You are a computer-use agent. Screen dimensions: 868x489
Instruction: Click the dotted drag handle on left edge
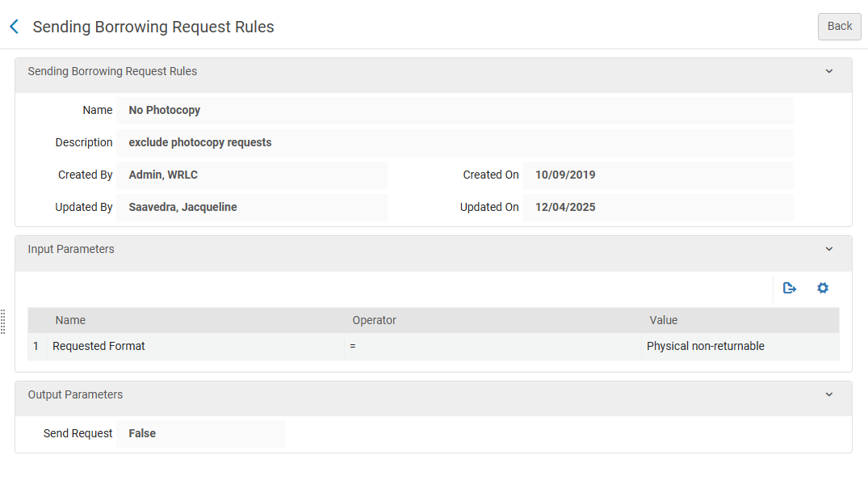click(x=3, y=321)
